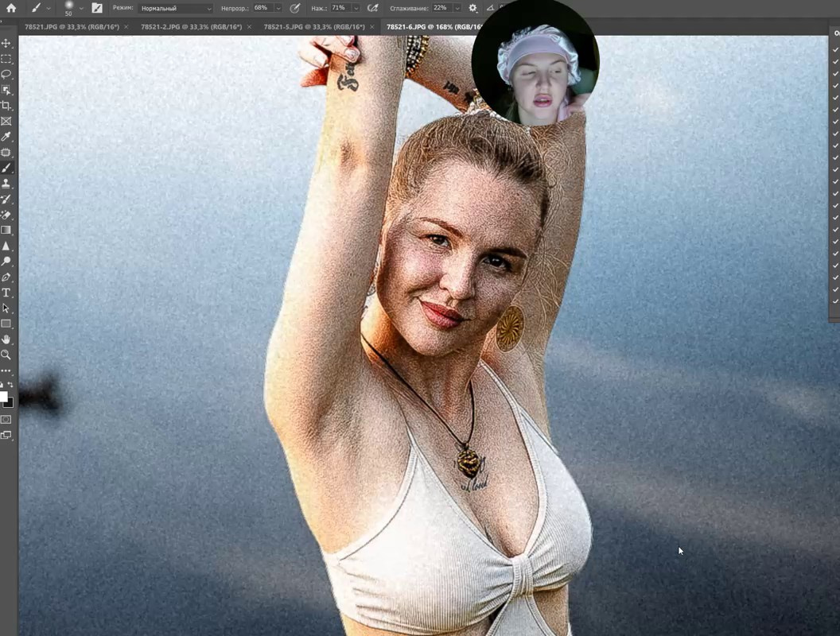
Task: Toggle pressure control for opacity
Action: 294,8
